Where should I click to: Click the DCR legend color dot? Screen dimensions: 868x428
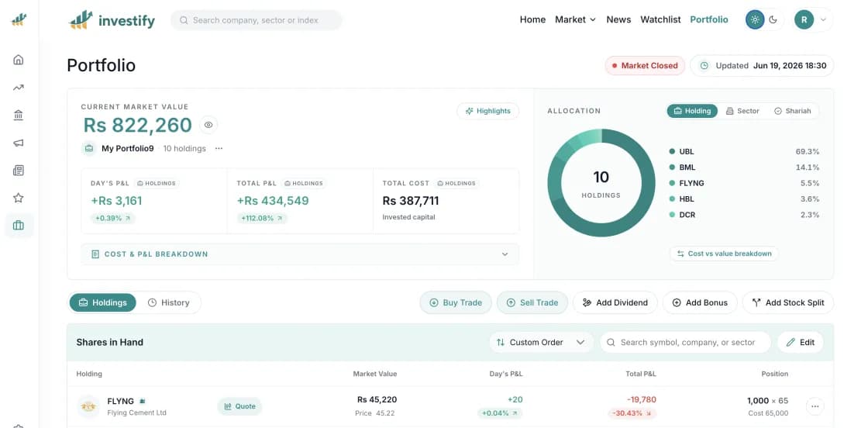tap(672, 214)
